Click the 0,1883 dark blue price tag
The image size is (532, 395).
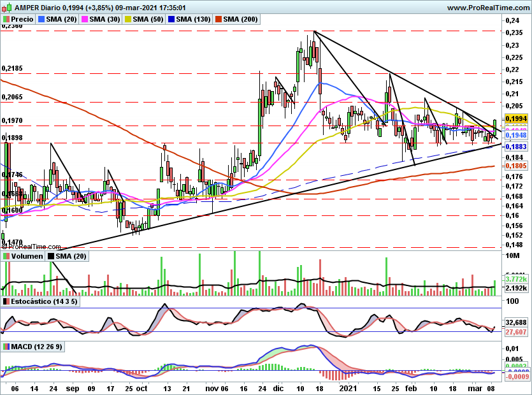(515, 147)
